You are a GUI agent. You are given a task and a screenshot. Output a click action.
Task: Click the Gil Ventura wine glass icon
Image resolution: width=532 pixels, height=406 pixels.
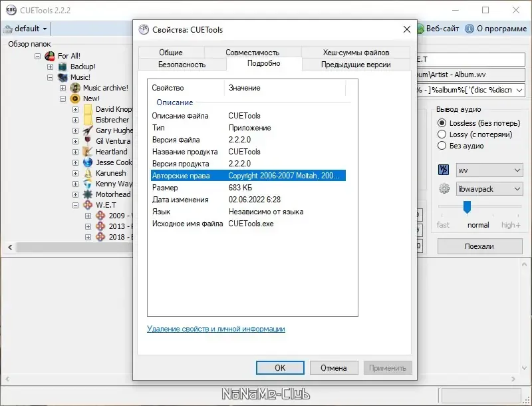point(88,141)
